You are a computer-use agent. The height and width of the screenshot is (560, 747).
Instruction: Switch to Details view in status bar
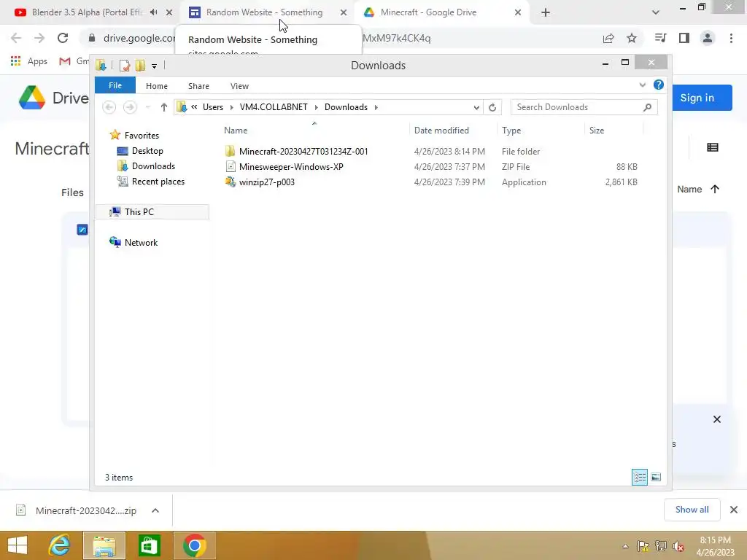pyautogui.click(x=639, y=477)
